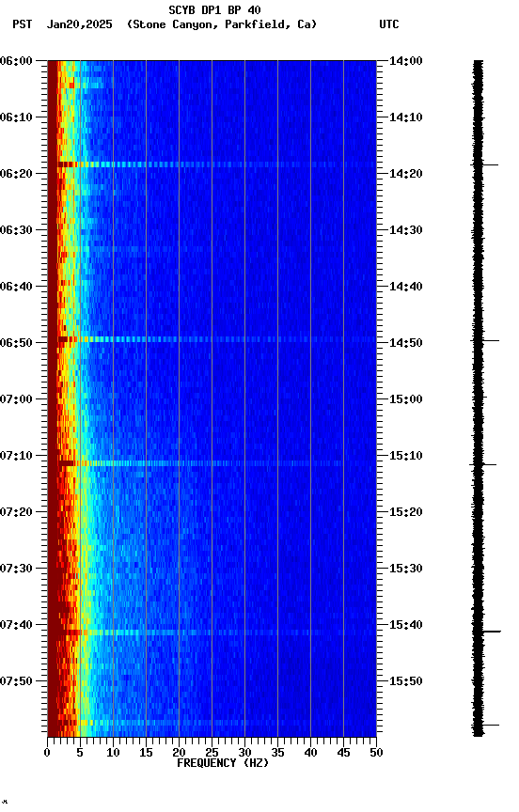Click the 14:40 UTC time label

pos(406,287)
